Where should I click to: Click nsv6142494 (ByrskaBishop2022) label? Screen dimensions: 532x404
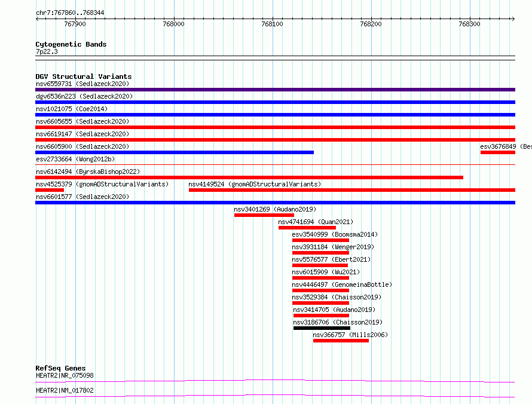click(x=88, y=172)
